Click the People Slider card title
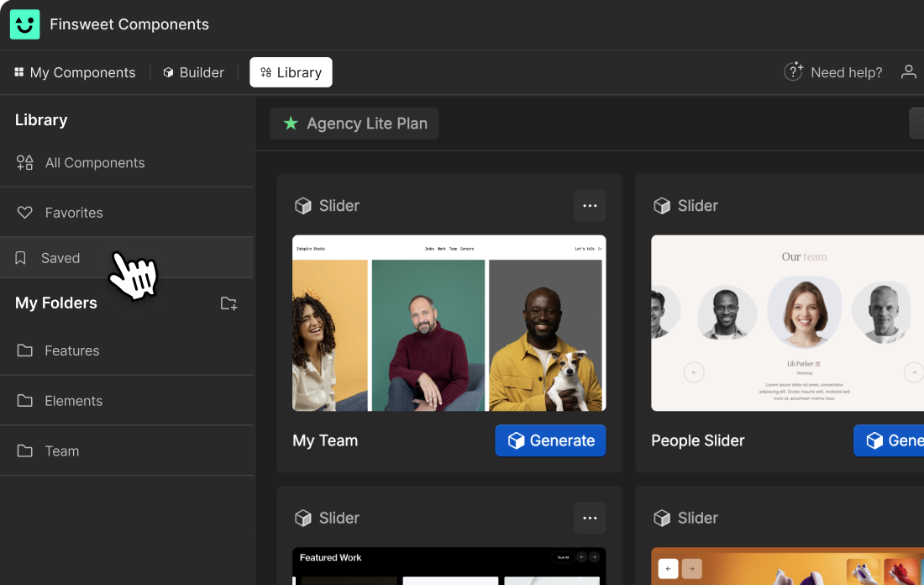This screenshot has height=585, width=924. [698, 440]
